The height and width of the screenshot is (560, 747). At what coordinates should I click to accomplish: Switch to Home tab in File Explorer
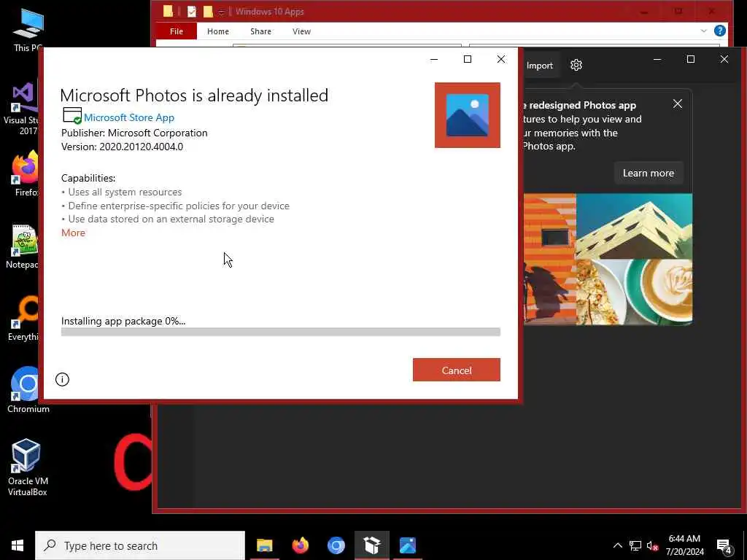[x=218, y=31]
